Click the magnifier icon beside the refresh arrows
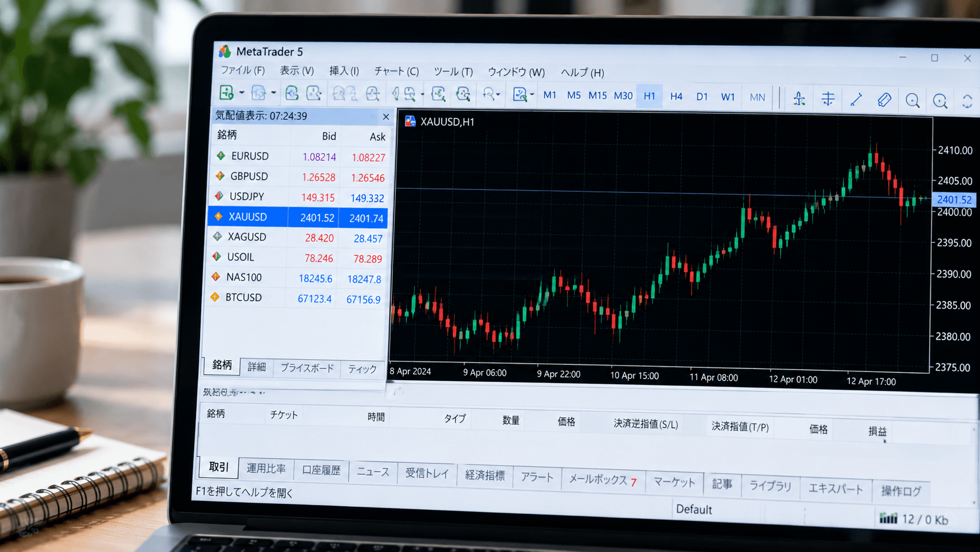This screenshot has height=552, width=980. click(940, 101)
